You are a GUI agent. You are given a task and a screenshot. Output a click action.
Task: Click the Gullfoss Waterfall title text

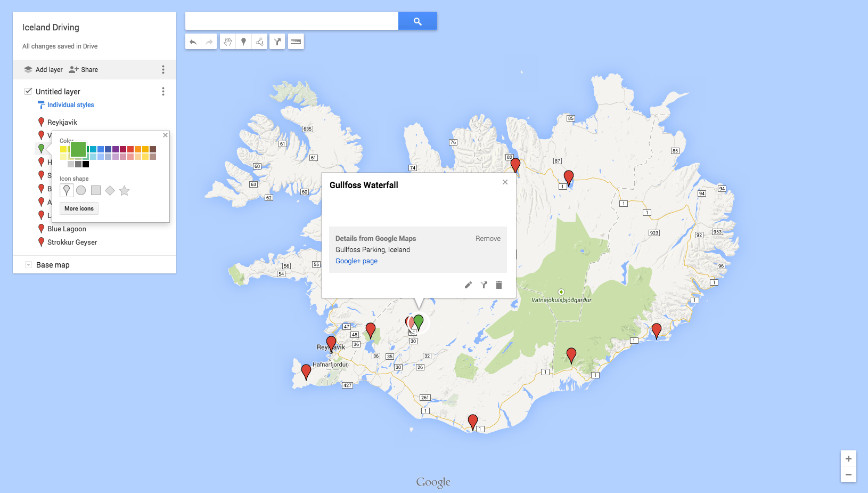coord(364,185)
